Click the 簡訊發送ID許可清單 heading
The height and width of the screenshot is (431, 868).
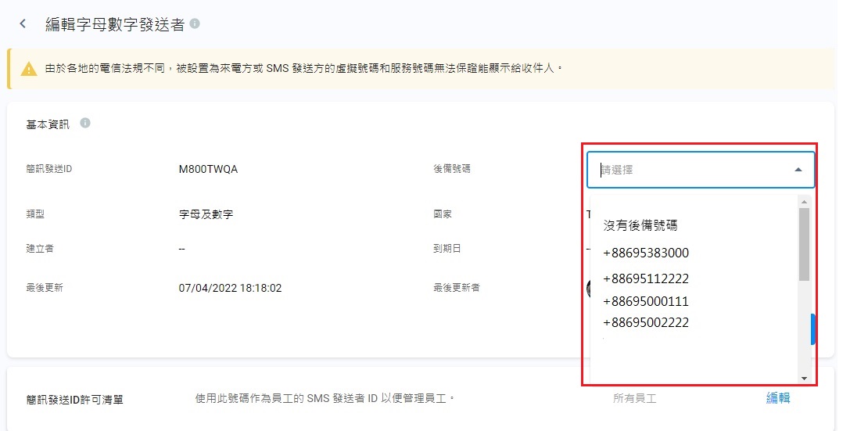pyautogui.click(x=75, y=400)
